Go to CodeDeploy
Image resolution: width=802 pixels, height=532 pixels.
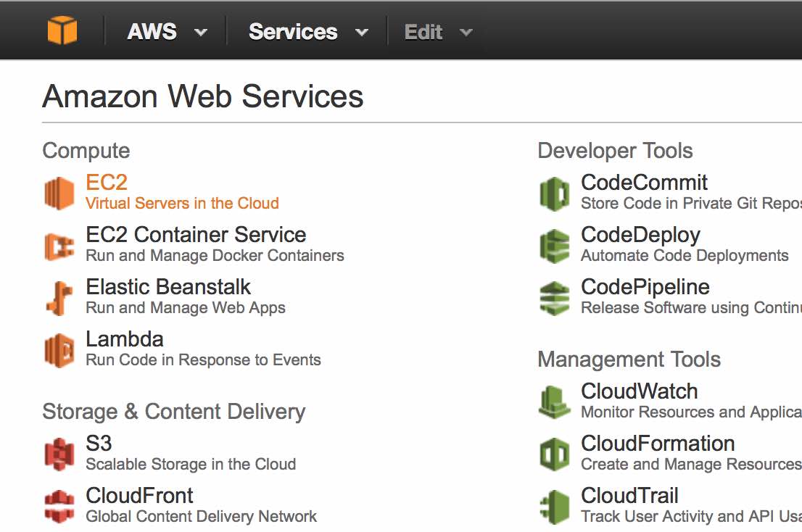click(640, 235)
